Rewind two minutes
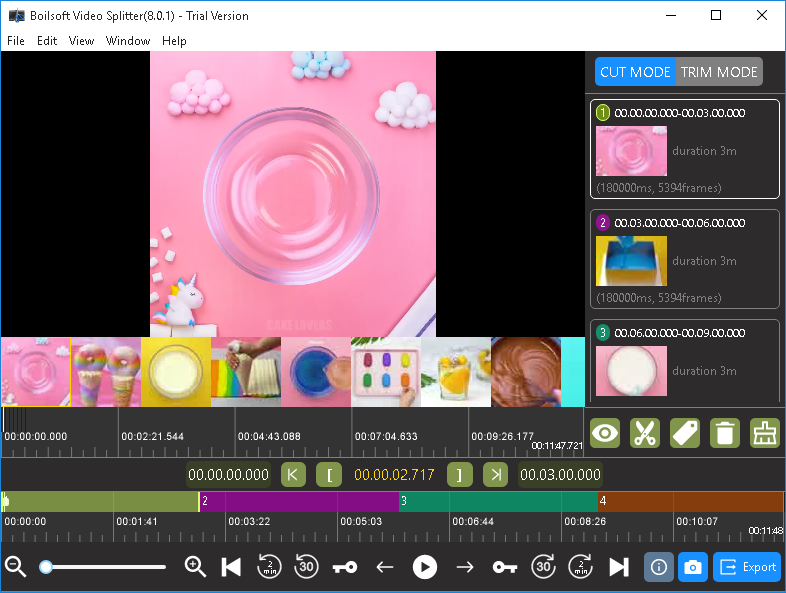This screenshot has height=593, width=786. click(x=269, y=567)
